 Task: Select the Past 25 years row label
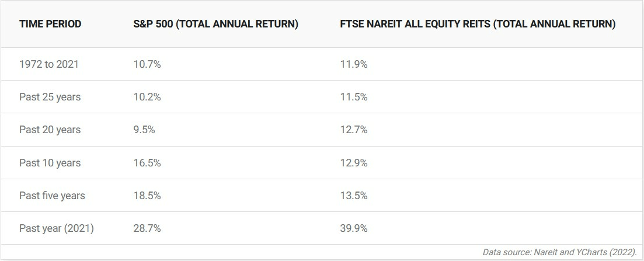coord(50,97)
